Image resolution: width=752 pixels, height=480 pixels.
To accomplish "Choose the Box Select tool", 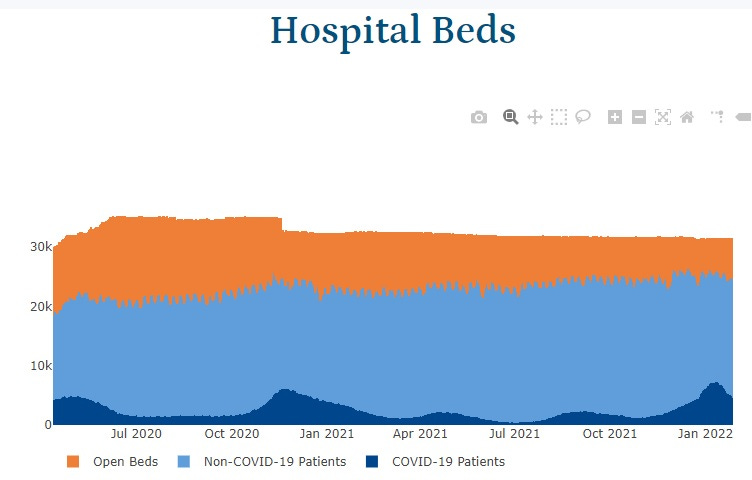I will coord(559,117).
